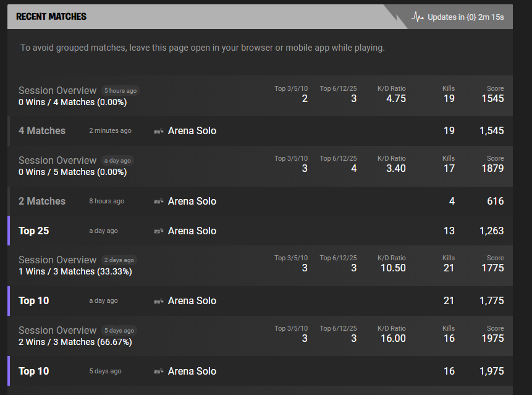The image size is (532, 395).
Task: Open the Top 10 match with 16 kills
Action: coord(260,371)
